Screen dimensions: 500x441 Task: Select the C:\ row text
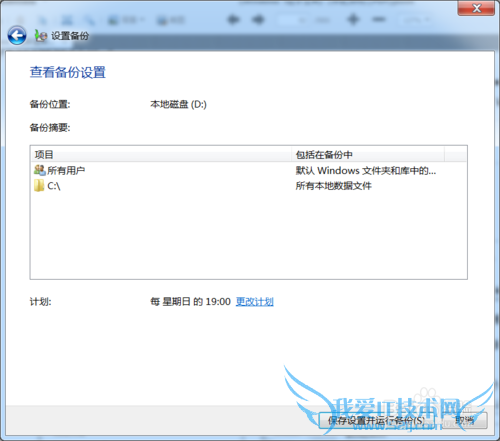[54, 186]
